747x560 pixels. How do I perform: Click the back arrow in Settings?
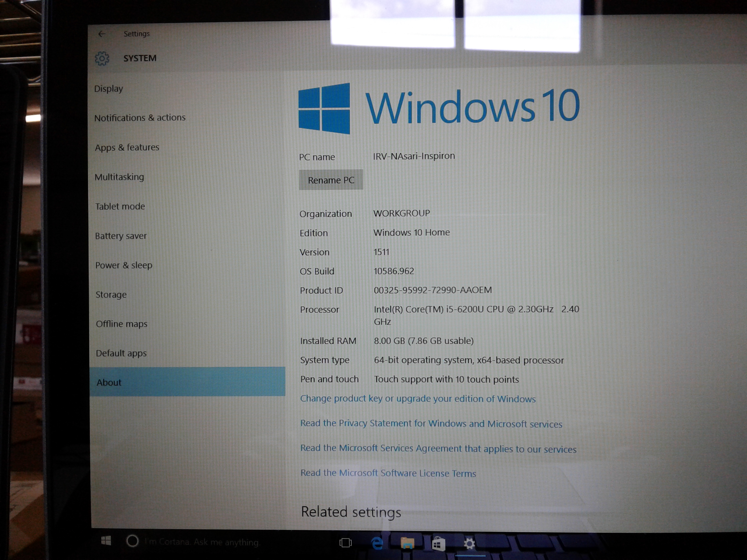102,34
